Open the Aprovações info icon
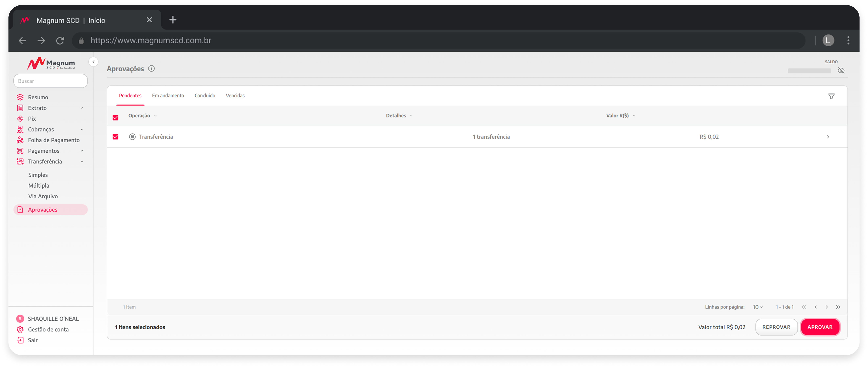This screenshot has width=868, height=367. [x=152, y=69]
